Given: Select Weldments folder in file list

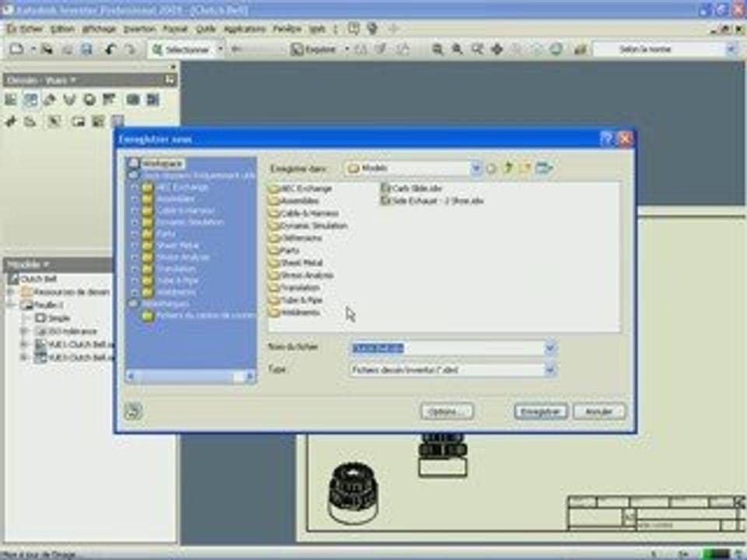Looking at the screenshot, I should pos(294,313).
